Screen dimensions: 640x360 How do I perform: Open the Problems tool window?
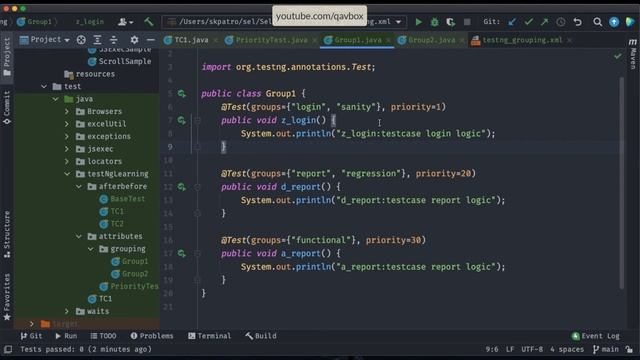coord(152,336)
